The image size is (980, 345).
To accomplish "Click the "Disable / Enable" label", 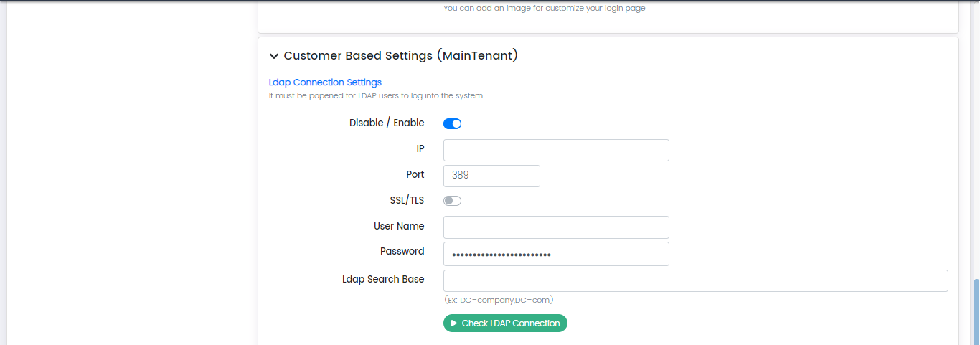I will coord(387,123).
